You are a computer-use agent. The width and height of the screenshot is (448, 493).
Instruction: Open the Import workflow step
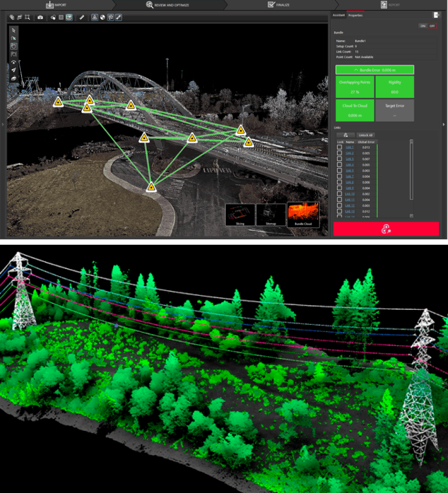[56, 5]
